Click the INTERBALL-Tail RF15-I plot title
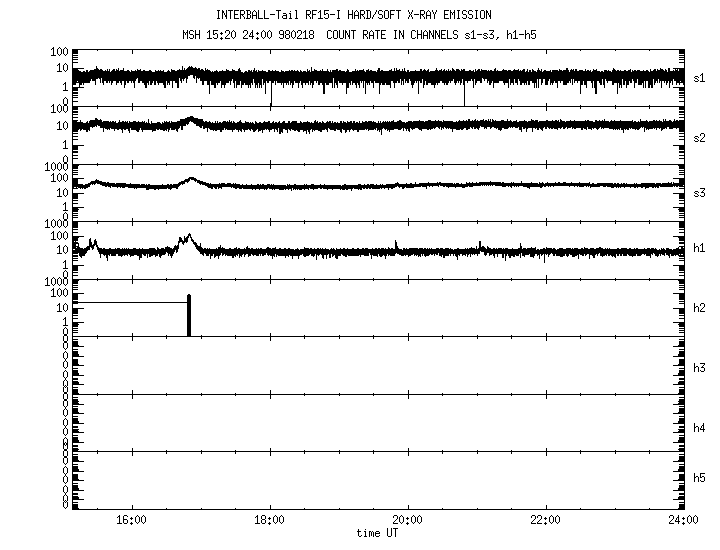Image resolution: width=720 pixels, height=550 pixels. (354, 15)
